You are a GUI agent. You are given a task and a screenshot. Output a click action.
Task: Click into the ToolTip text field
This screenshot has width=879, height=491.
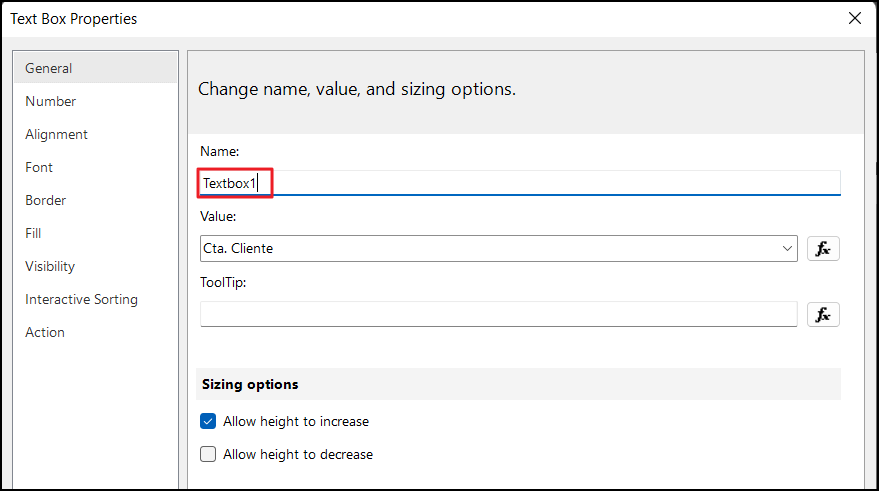[498, 315]
